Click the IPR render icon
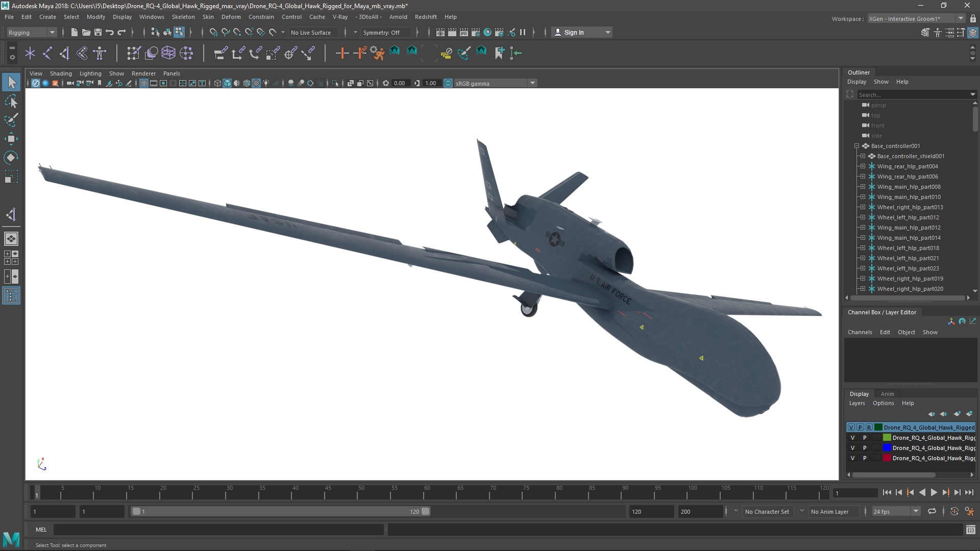 click(x=464, y=32)
